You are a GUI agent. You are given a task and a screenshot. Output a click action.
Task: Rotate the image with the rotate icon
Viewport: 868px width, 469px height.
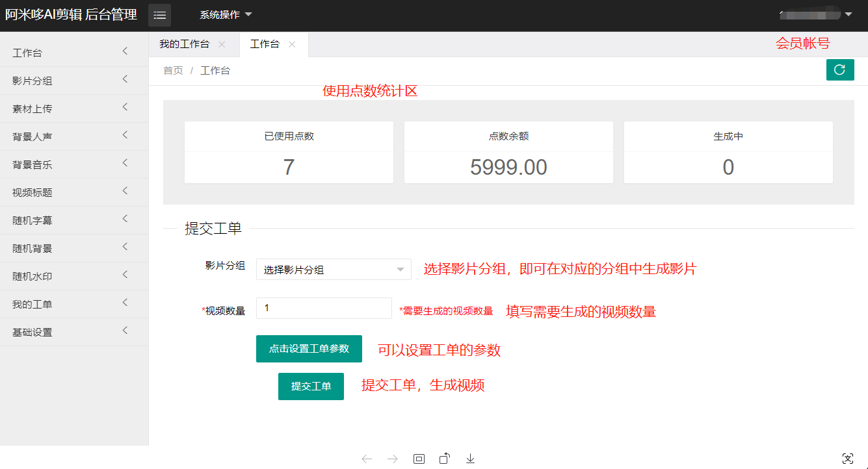coord(445,459)
